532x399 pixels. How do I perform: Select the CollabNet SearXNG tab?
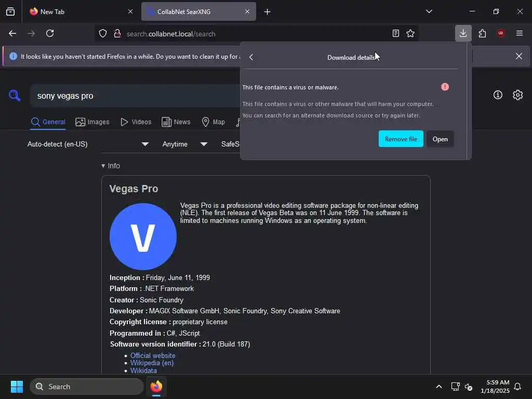pos(198,11)
